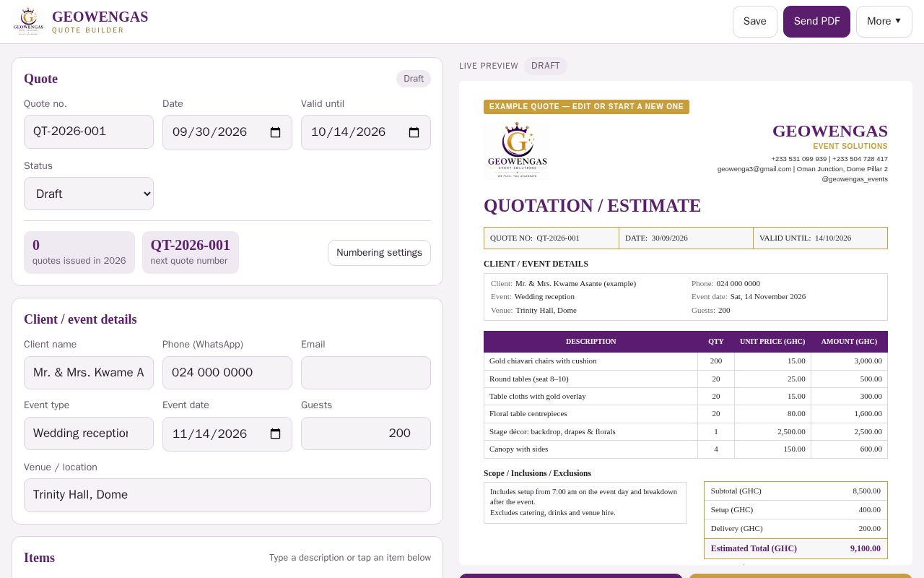Click the scope inclusions text box
The height and width of the screenshot is (578, 924).
point(585,502)
